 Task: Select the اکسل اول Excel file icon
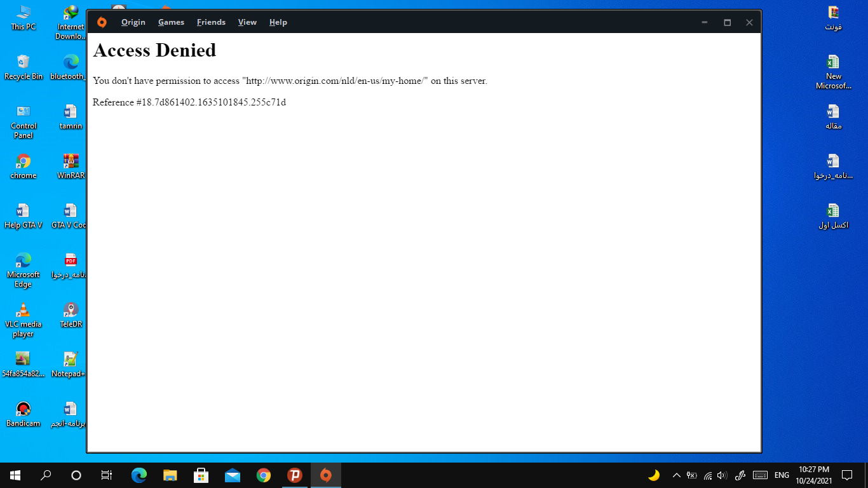tap(833, 215)
